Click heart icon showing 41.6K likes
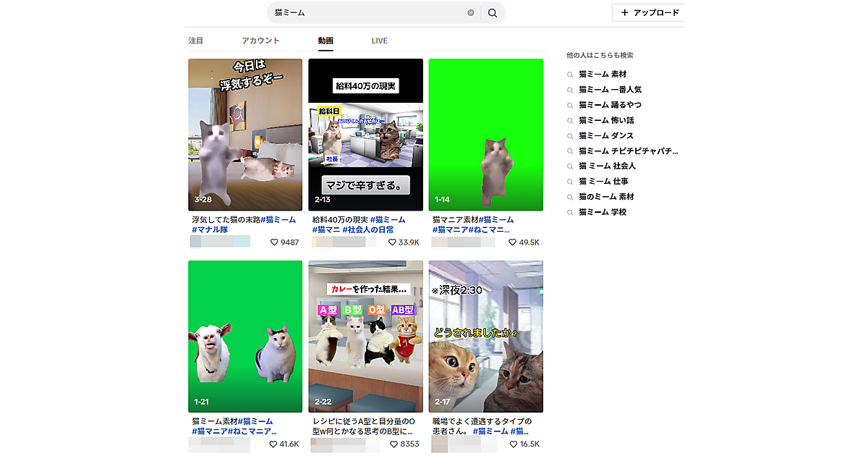 point(274,444)
